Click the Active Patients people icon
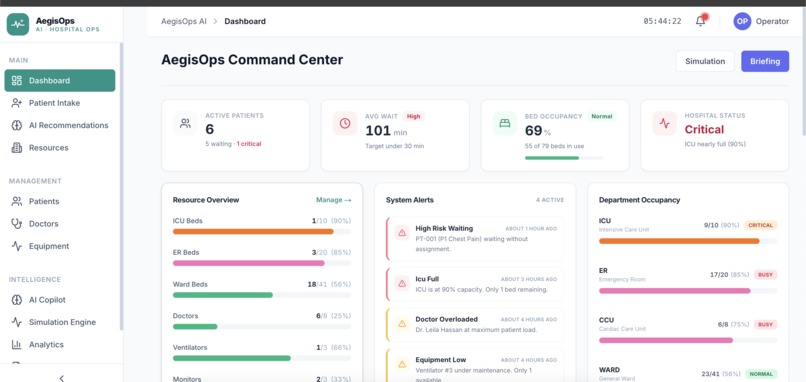806x382 pixels. click(186, 123)
